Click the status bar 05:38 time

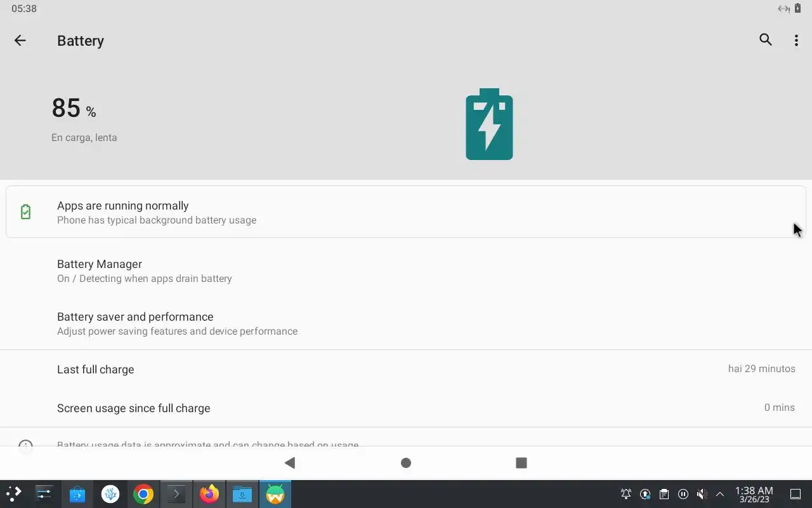coord(24,9)
